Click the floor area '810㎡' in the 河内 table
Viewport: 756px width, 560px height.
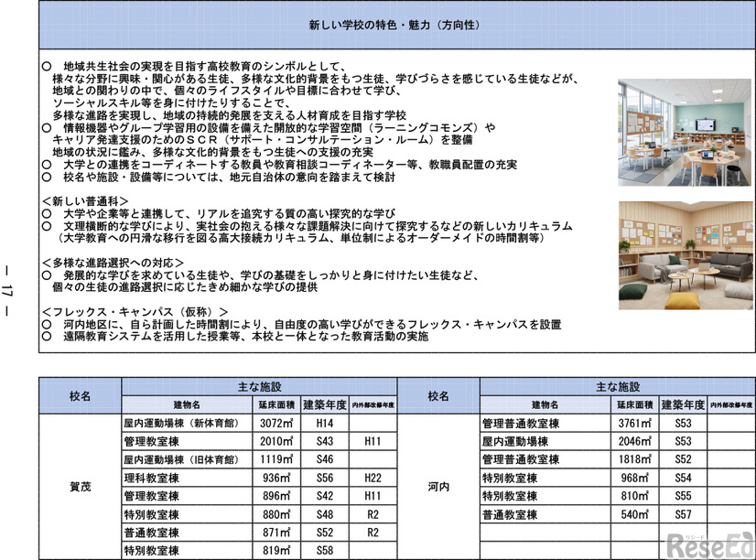635,496
